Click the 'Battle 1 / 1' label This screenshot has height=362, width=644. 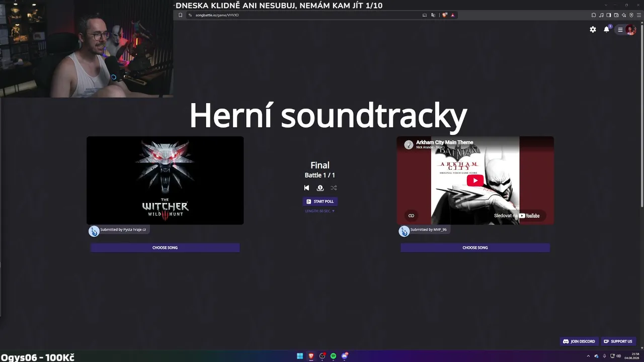[x=320, y=175]
